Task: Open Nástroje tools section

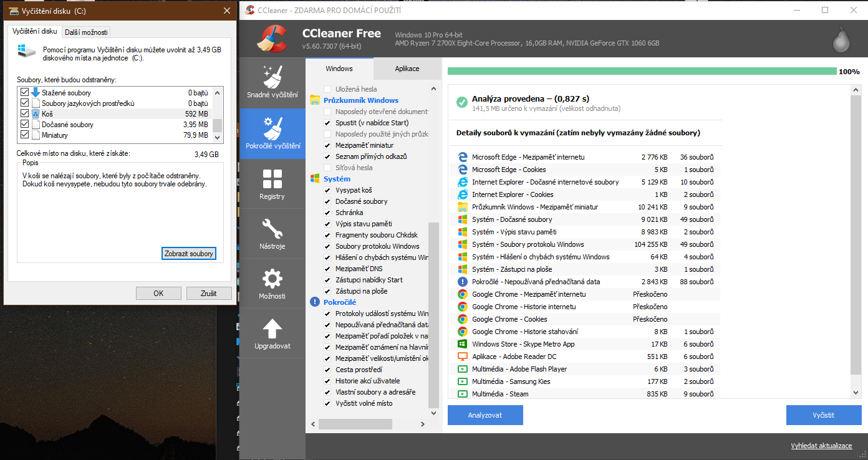Action: tap(272, 234)
